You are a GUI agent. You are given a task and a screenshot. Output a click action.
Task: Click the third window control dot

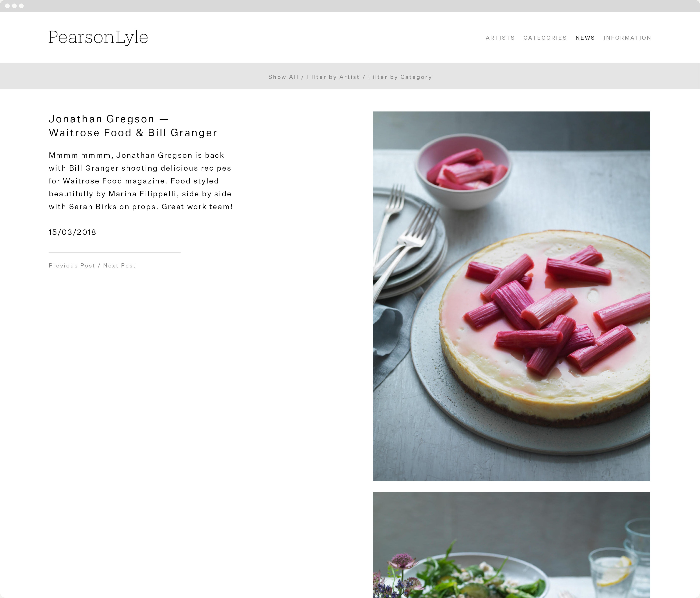(x=22, y=6)
